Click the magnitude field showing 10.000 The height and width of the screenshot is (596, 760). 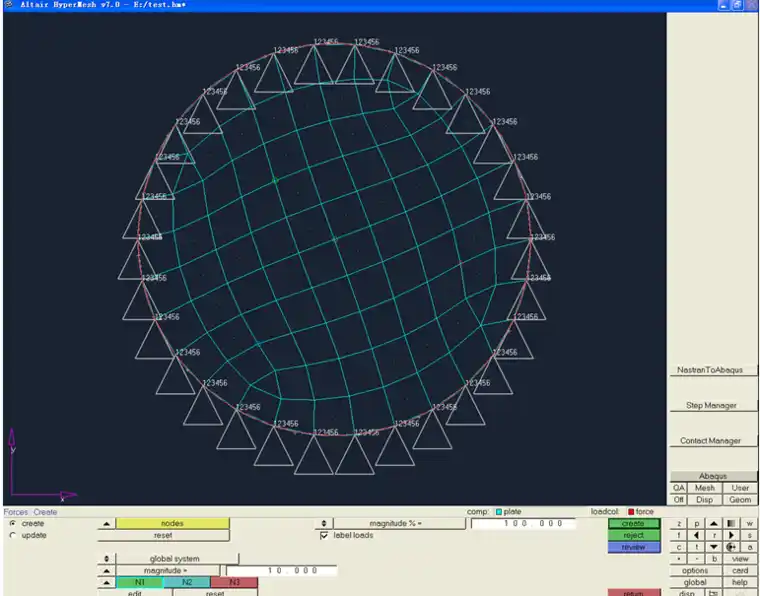point(281,570)
